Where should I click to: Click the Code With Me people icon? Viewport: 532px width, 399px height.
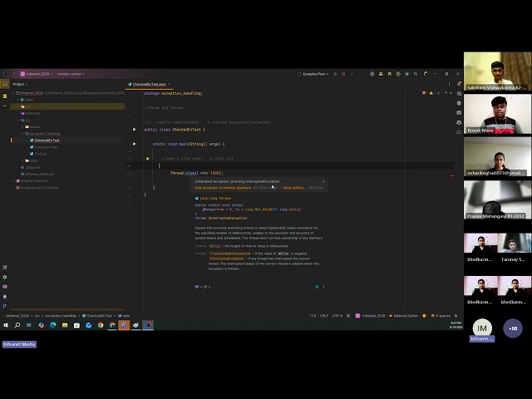click(381, 74)
